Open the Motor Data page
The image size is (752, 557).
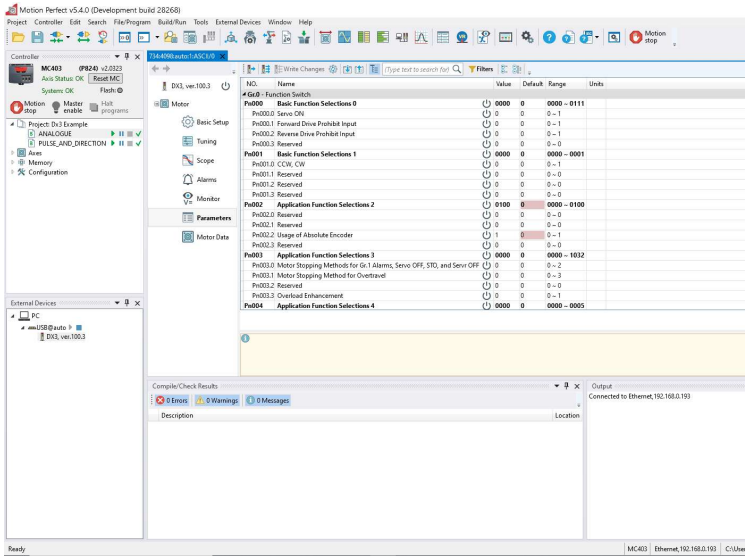[x=205, y=237]
